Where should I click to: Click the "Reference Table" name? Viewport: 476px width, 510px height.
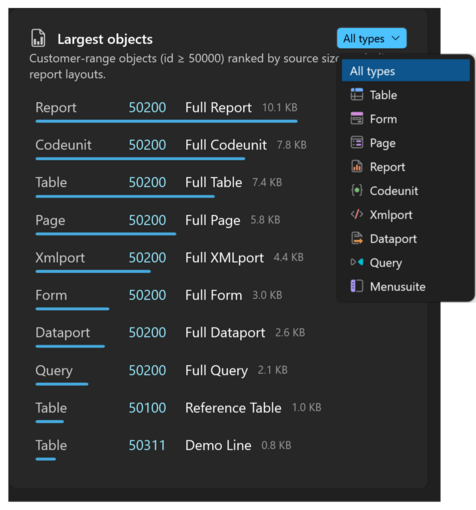(233, 408)
